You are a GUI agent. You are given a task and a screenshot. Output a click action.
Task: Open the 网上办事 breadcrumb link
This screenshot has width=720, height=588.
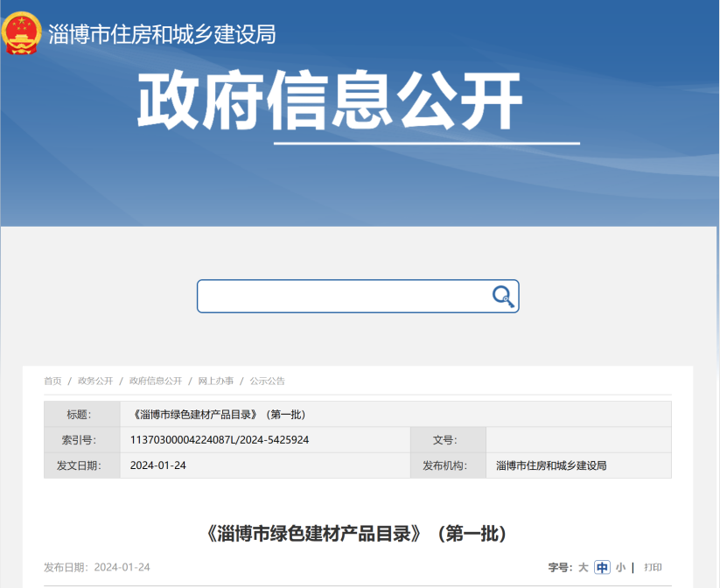(215, 381)
